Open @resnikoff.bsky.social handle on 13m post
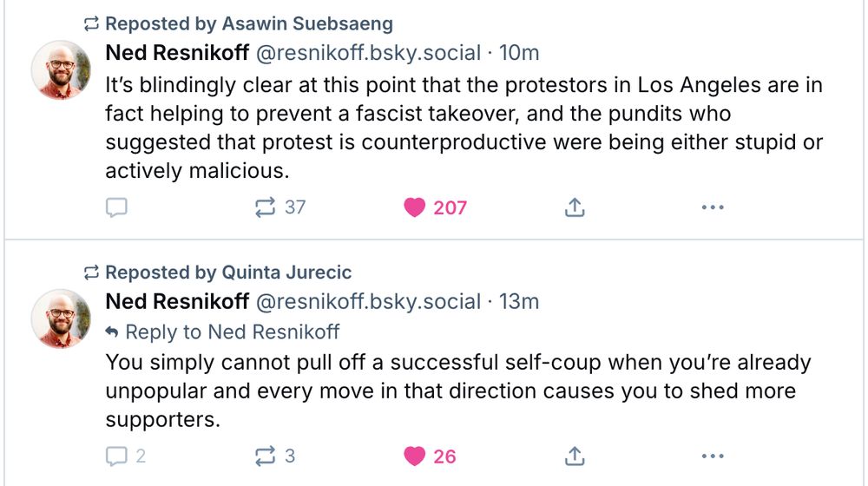The width and height of the screenshot is (868, 486). click(368, 302)
